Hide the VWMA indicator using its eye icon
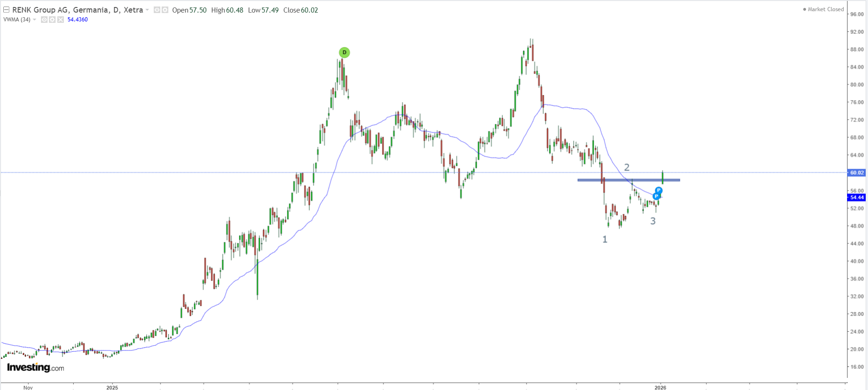 pos(44,20)
